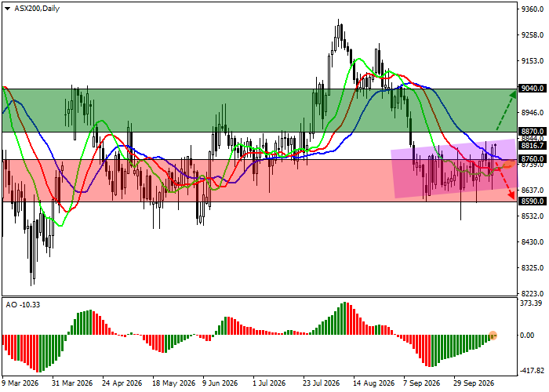This screenshot has height=392, width=549.
Task: Click the 8223.0 price axis value
Action: [x=533, y=294]
